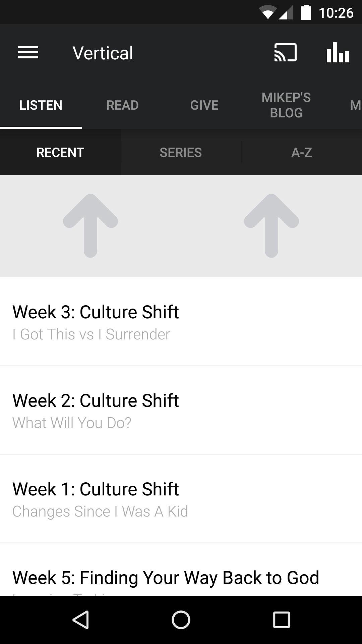Image resolution: width=362 pixels, height=644 pixels.
Task: Switch to MIKEP'S BLOG tab
Action: point(286,105)
